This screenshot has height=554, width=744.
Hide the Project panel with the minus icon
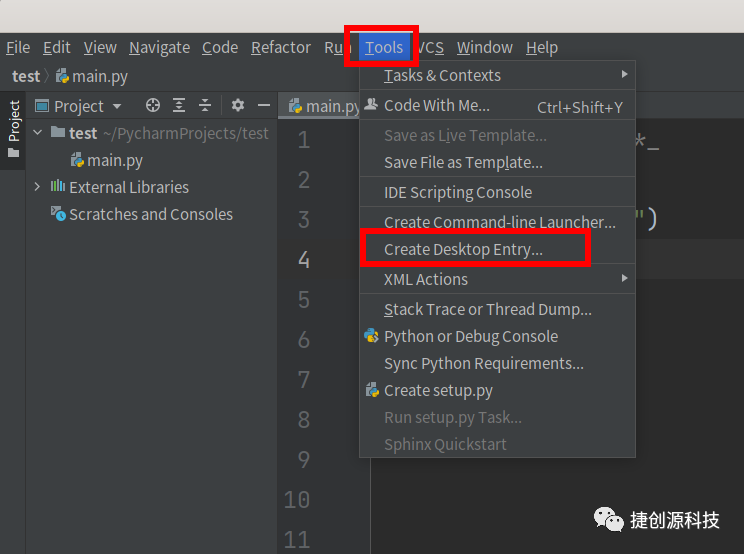(x=264, y=105)
